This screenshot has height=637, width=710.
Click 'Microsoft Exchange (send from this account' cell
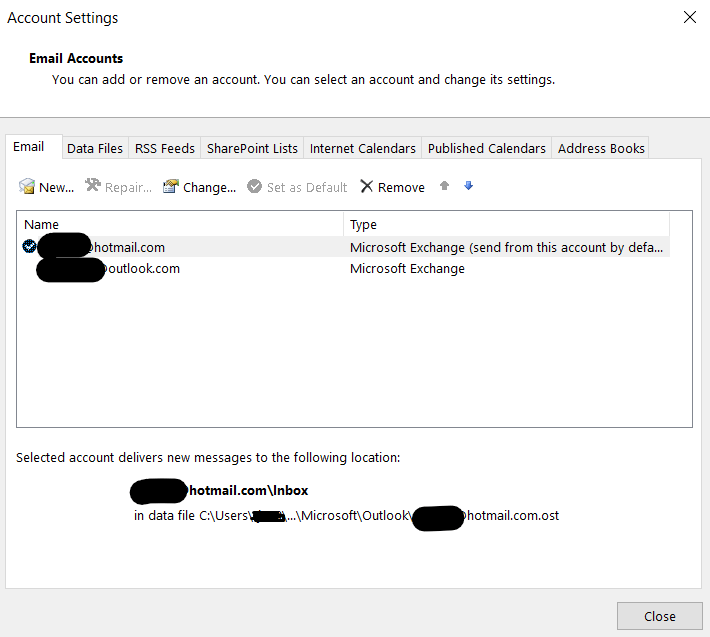click(x=506, y=248)
